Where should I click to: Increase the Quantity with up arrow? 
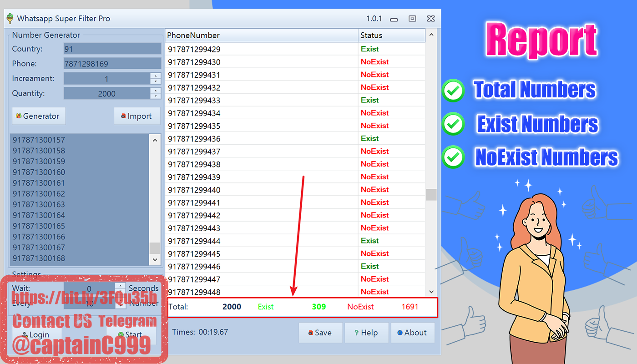pos(156,91)
